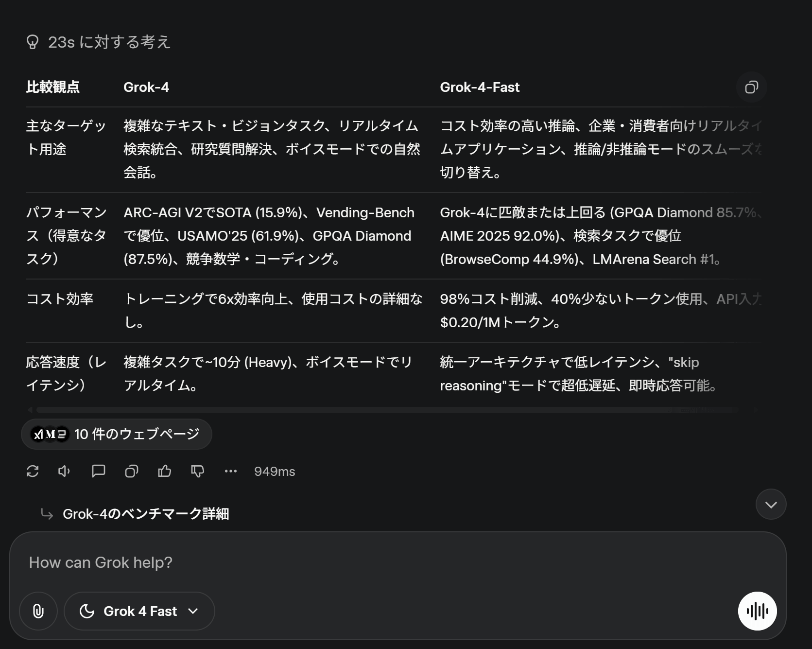The width and height of the screenshot is (812, 649).
Task: Attach a file with the paperclip icon
Action: [x=38, y=611]
